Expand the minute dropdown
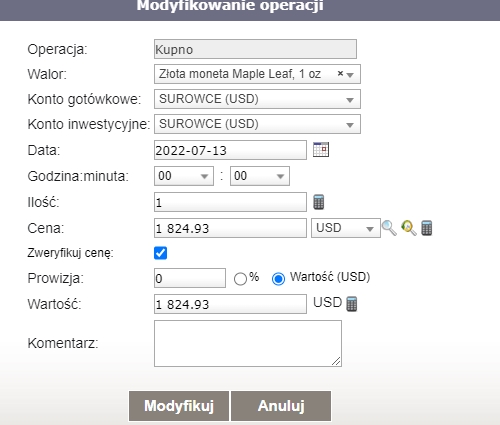The width and height of the screenshot is (500, 425). click(x=260, y=176)
